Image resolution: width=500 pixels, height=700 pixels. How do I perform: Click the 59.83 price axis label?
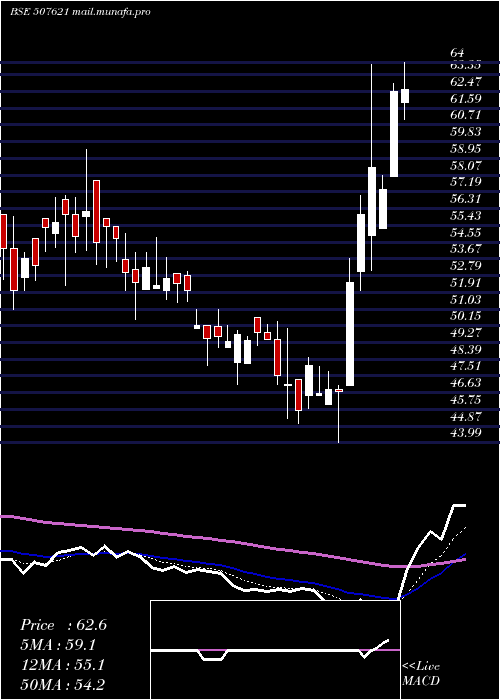[466, 132]
